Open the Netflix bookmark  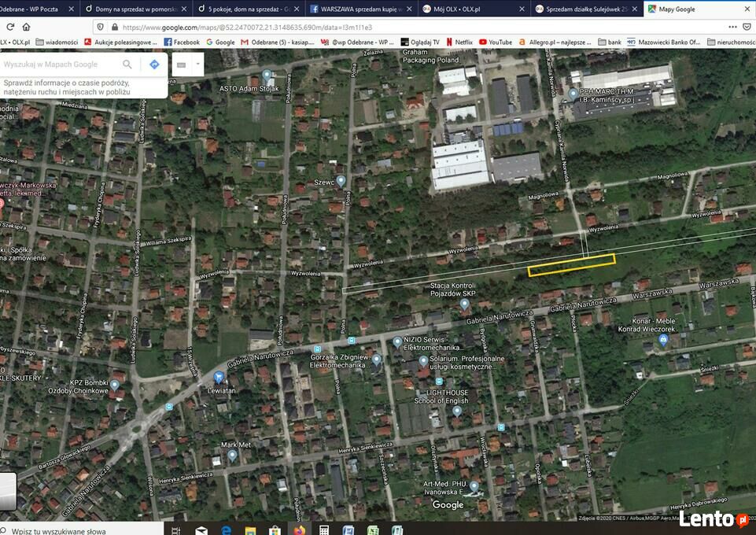459,42
